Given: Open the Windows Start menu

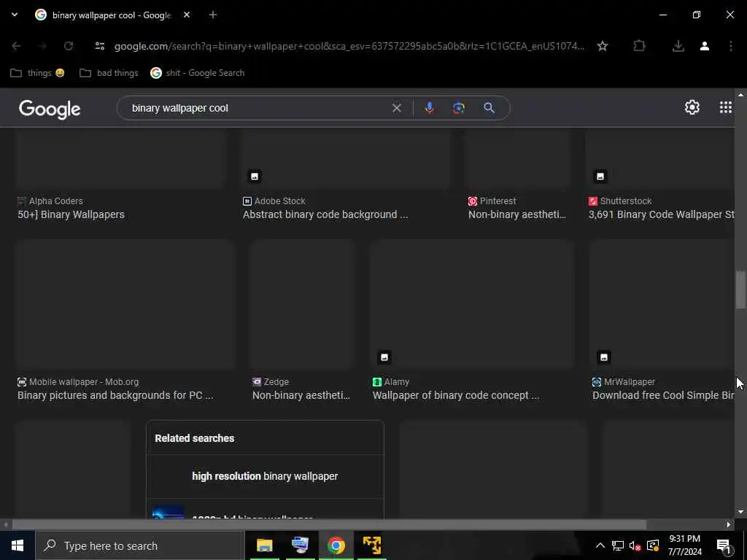Looking at the screenshot, I should 18,545.
